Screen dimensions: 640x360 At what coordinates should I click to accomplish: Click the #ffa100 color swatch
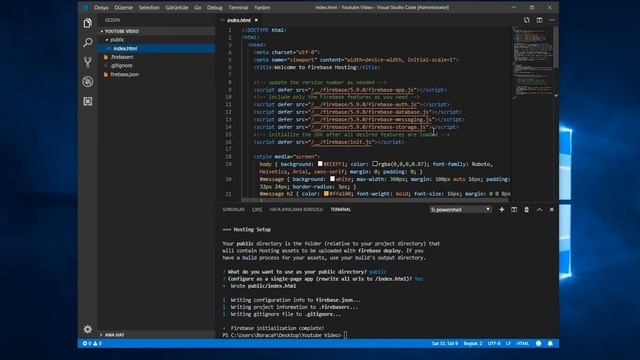pos(326,194)
